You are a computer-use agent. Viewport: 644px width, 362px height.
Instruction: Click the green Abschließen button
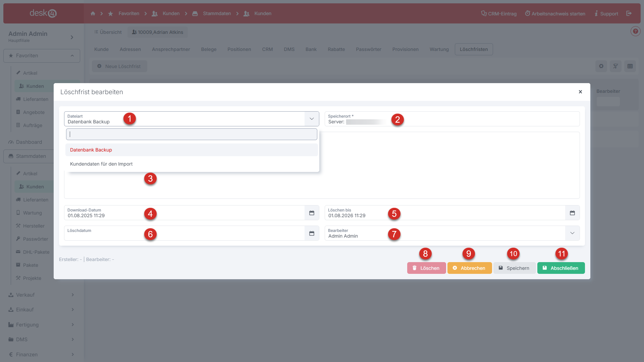coord(561,268)
